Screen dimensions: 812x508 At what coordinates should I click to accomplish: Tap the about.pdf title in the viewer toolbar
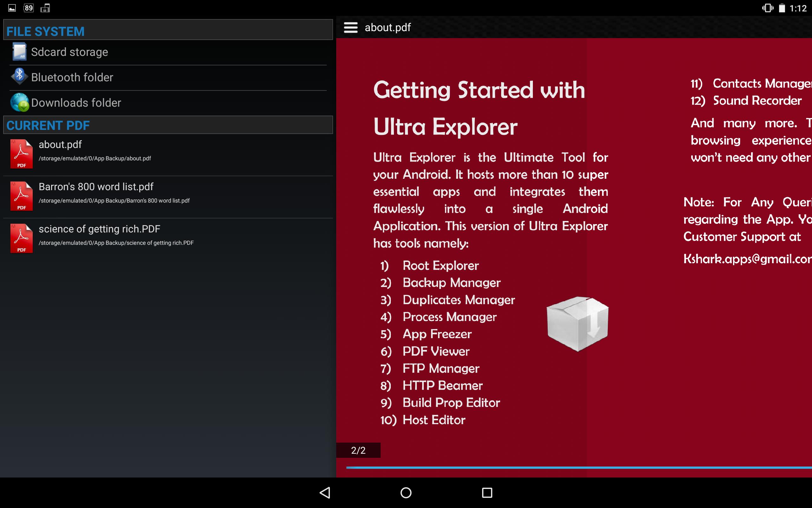[x=388, y=28]
